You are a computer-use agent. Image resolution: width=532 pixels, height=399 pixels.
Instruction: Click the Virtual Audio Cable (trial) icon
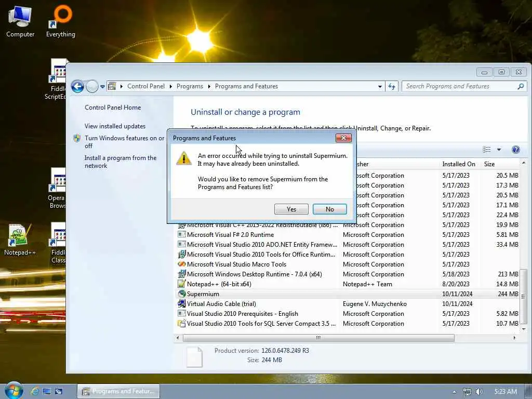point(181,303)
